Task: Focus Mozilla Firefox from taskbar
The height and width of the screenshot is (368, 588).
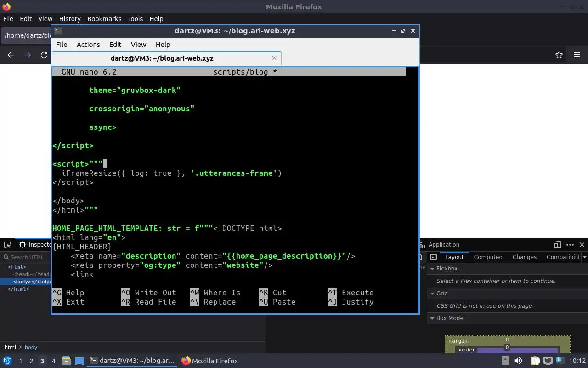Action: pyautogui.click(x=209, y=361)
